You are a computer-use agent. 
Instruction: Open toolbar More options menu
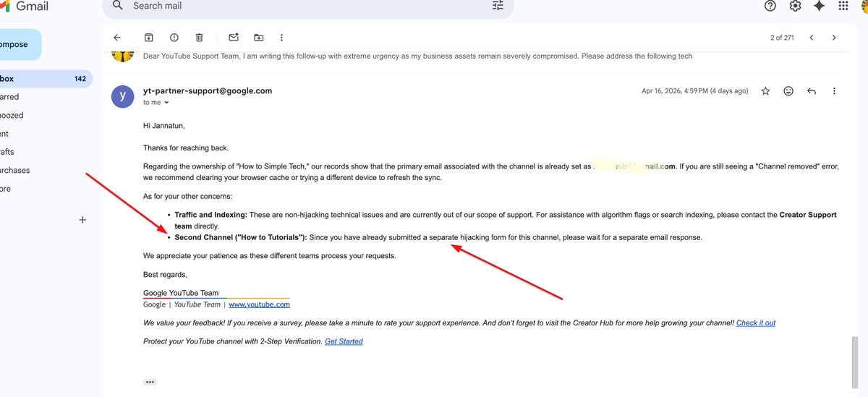pyautogui.click(x=282, y=38)
